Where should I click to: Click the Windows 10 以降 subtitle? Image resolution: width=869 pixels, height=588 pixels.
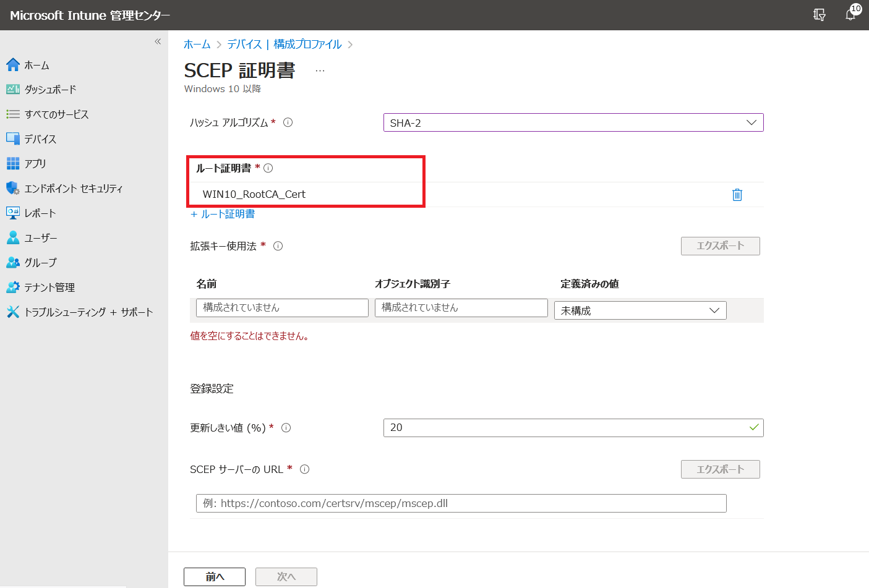223,89
